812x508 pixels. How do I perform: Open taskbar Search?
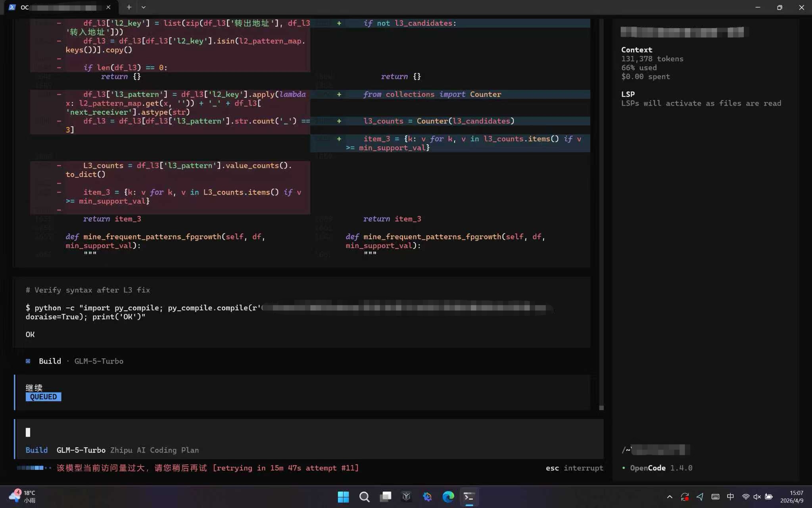364,497
